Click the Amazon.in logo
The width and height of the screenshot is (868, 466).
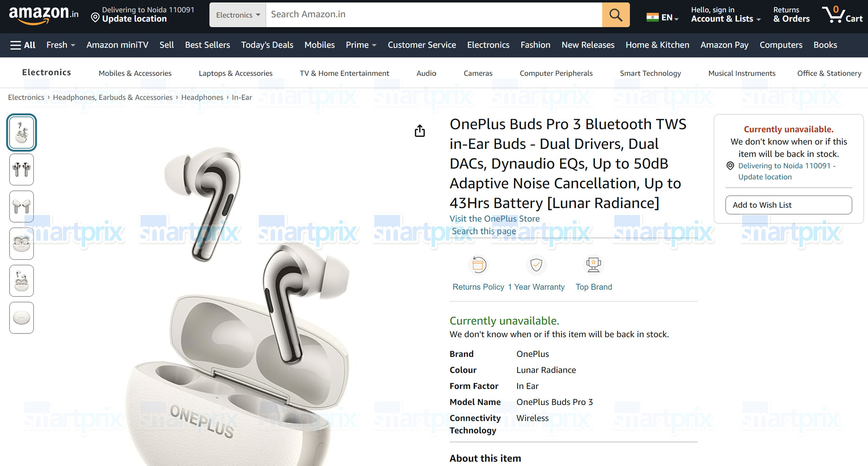click(43, 14)
